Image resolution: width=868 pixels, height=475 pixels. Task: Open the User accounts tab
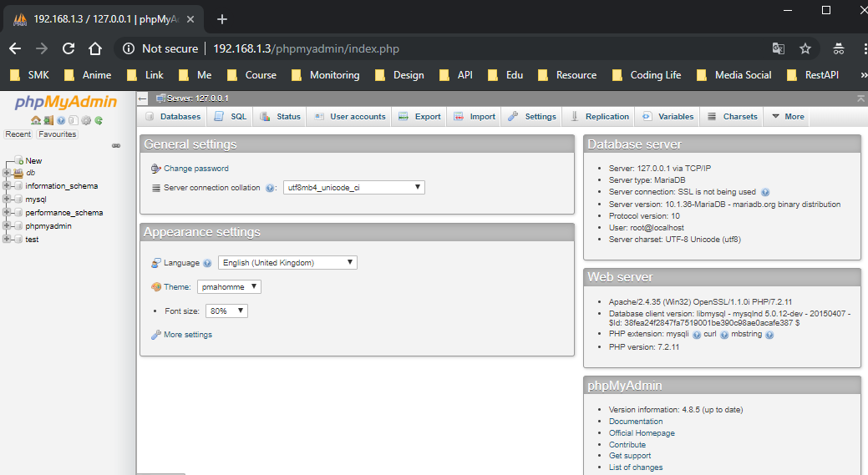point(350,117)
